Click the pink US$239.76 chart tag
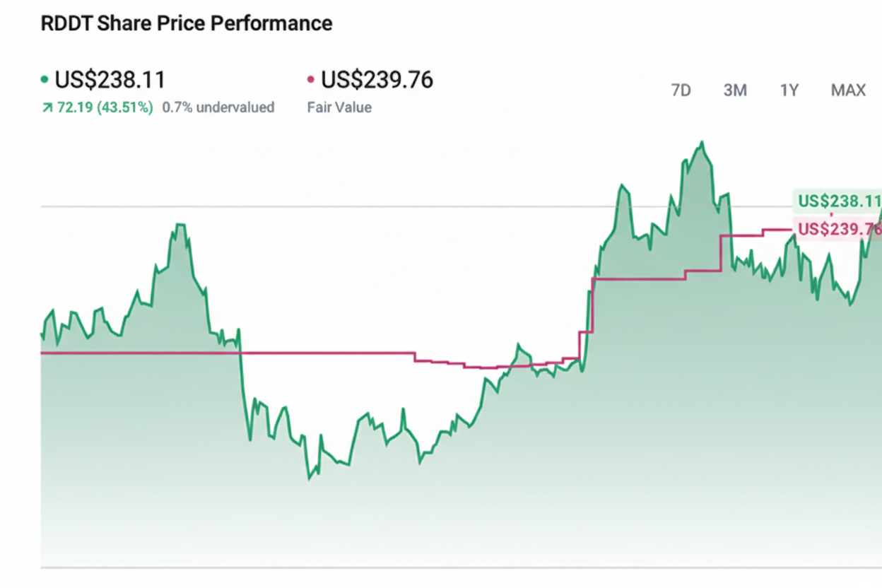This screenshot has width=882, height=588. 839,229
